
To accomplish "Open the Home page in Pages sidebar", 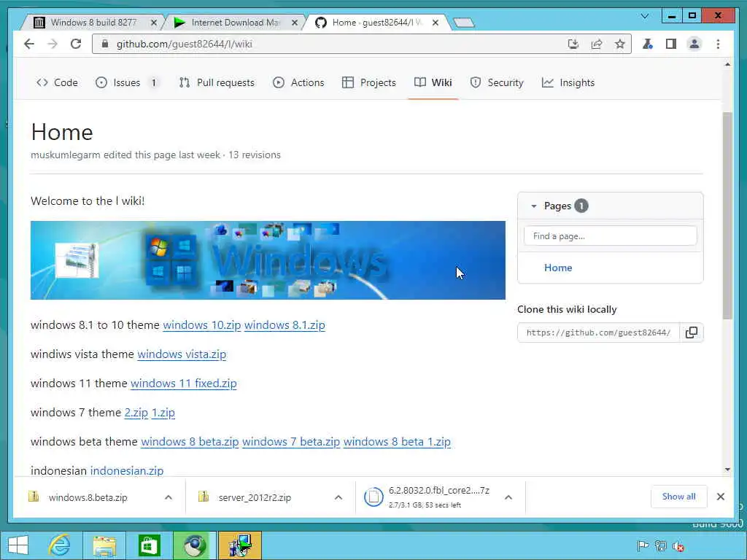I will [x=558, y=268].
